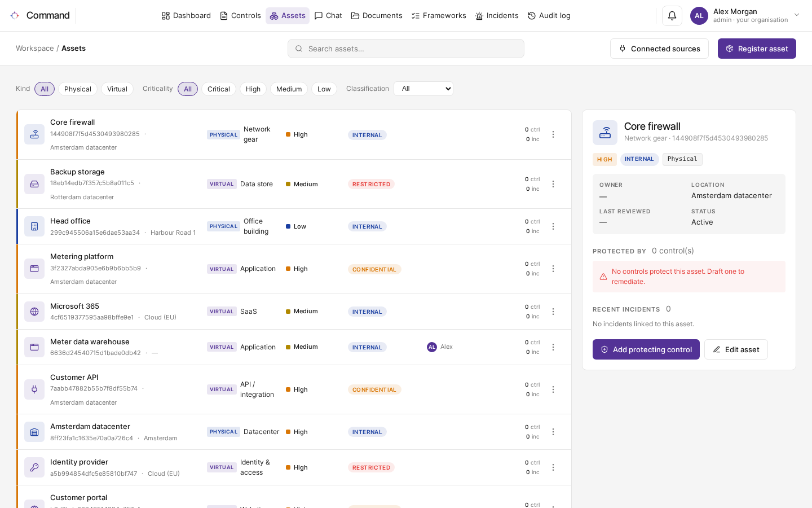Image resolution: width=812 pixels, height=508 pixels.
Task: Switch to the Chat tab
Action: (328, 16)
